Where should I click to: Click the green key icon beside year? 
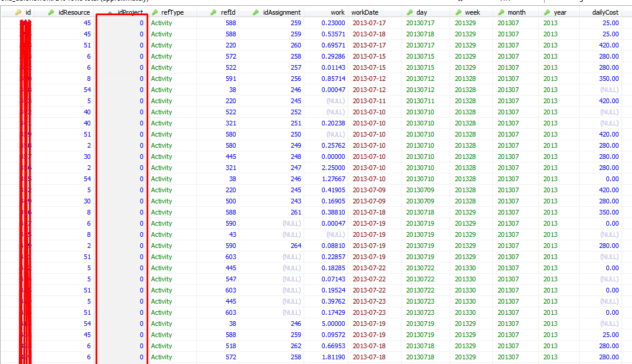(547, 12)
